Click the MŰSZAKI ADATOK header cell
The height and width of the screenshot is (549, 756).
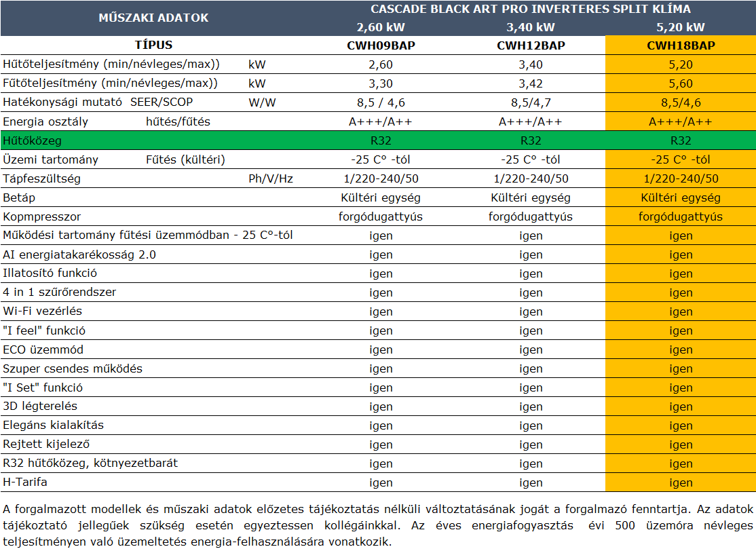coord(153,18)
